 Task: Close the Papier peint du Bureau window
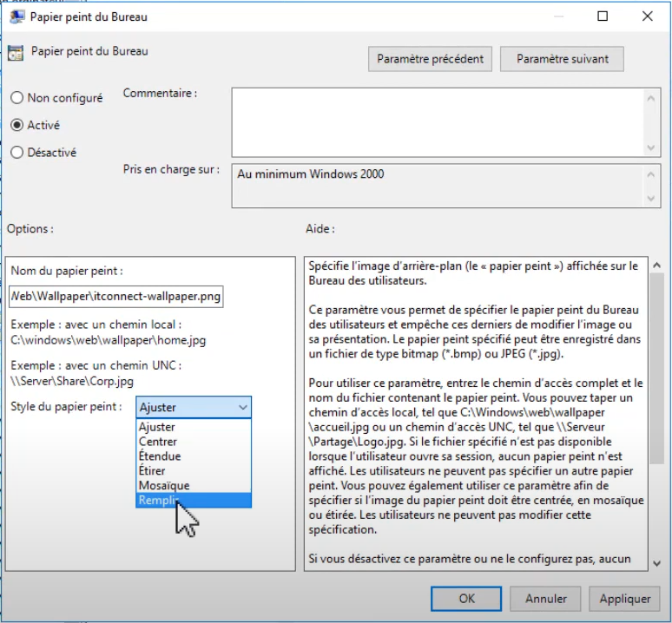(x=647, y=16)
